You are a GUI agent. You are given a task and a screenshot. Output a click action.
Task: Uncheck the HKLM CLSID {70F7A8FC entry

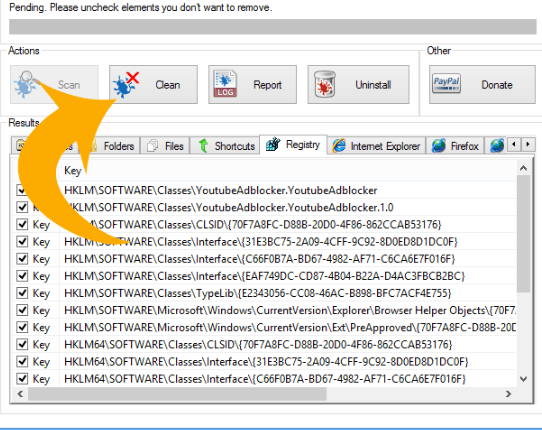(22, 224)
